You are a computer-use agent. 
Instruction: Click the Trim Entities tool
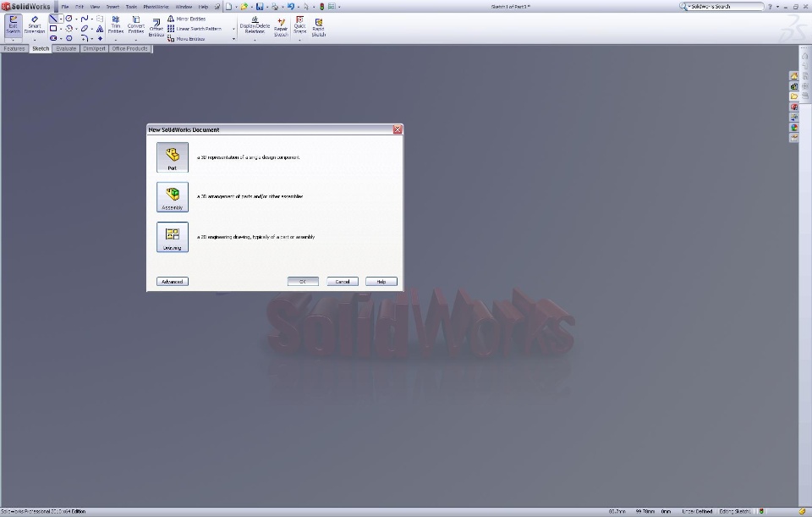(x=116, y=25)
